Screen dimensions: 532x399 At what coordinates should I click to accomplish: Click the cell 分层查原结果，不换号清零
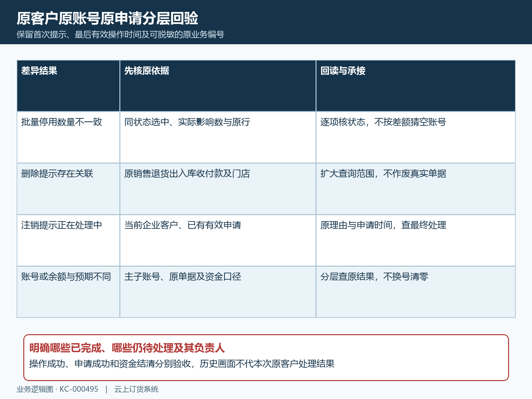pyautogui.click(x=416, y=292)
